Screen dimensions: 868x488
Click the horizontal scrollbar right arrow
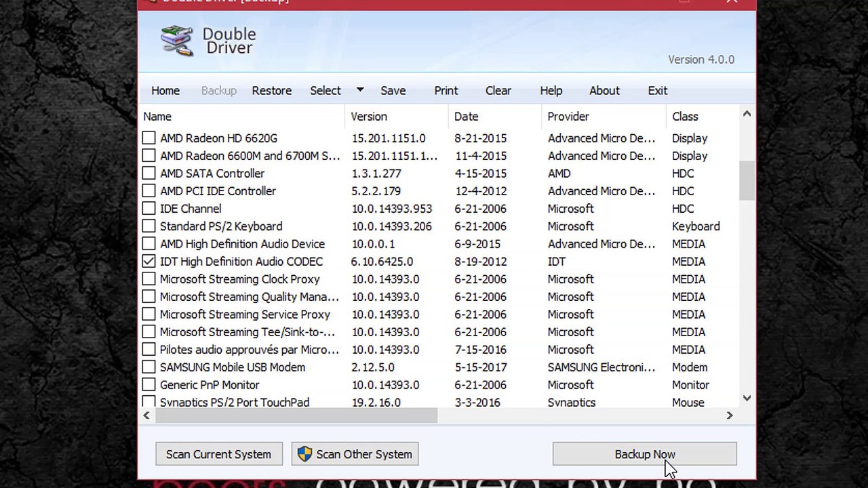tap(730, 415)
